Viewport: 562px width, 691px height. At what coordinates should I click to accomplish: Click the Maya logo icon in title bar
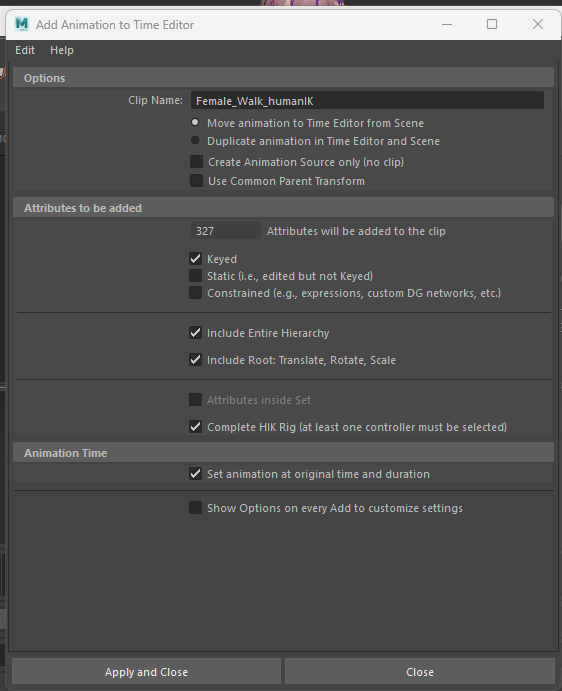pos(21,24)
